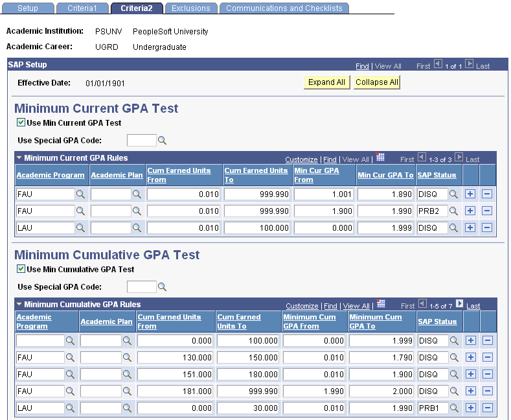Look up Academic Program for first FAU current GPA row
Screen dimensions: 511x420
point(80,194)
